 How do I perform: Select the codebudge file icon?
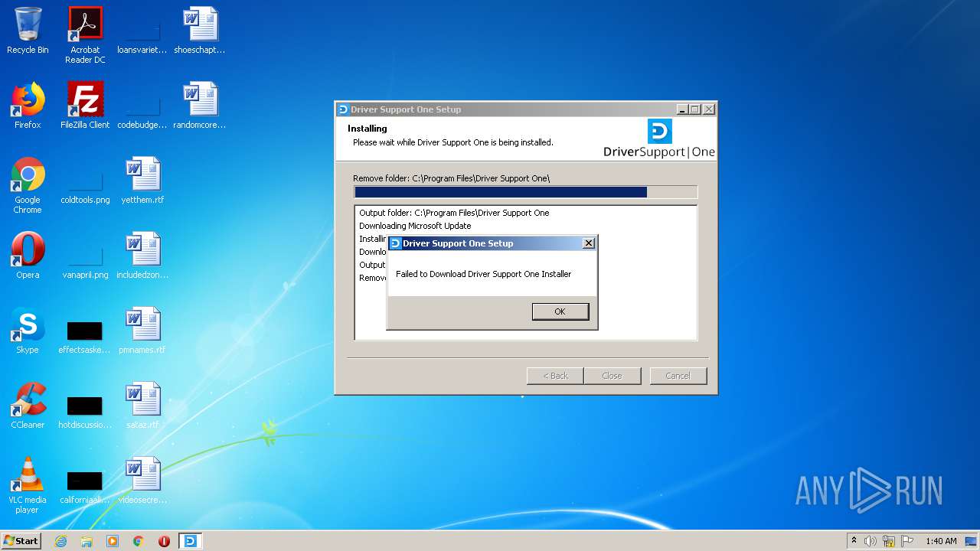(142, 109)
